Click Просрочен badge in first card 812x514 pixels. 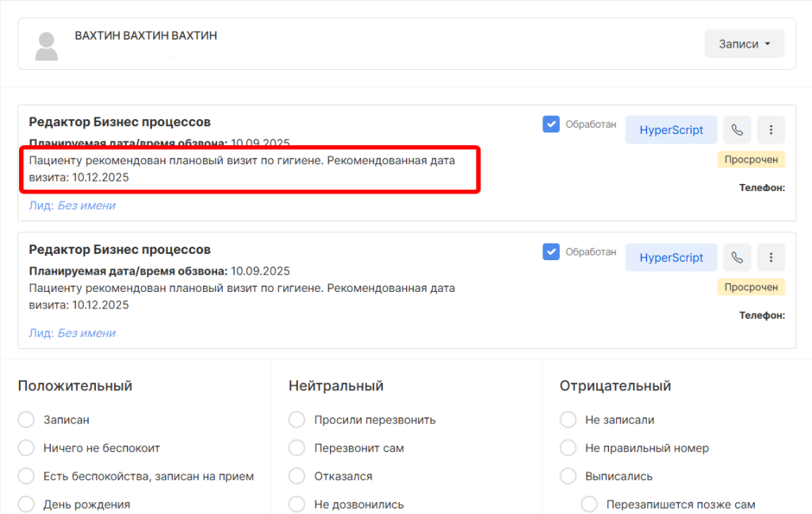751,159
